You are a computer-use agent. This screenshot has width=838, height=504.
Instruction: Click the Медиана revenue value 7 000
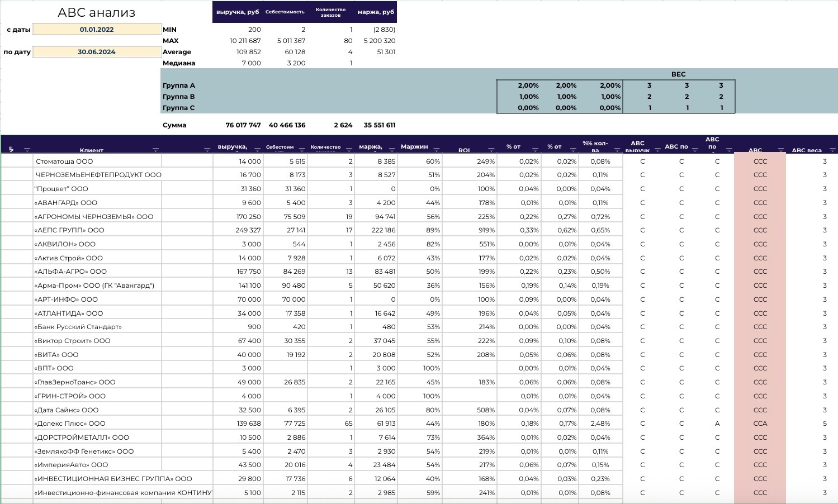pyautogui.click(x=251, y=63)
